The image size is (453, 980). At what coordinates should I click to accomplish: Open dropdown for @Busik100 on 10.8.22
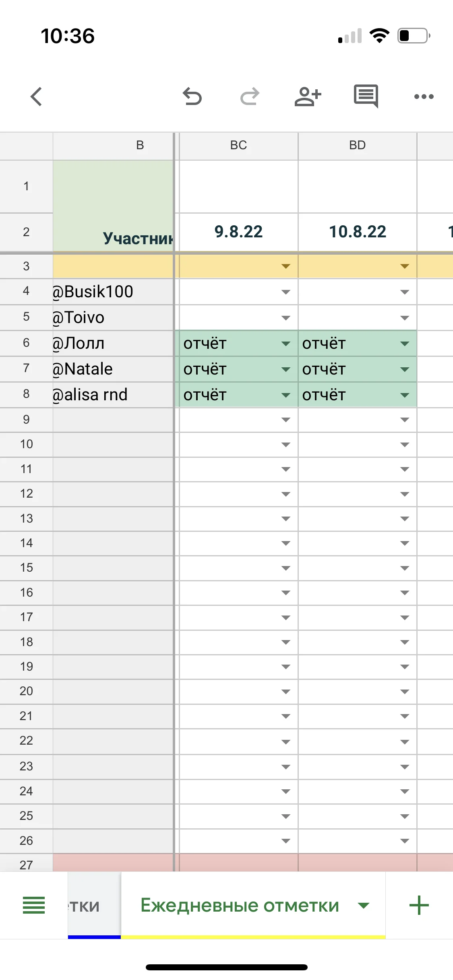click(x=405, y=292)
